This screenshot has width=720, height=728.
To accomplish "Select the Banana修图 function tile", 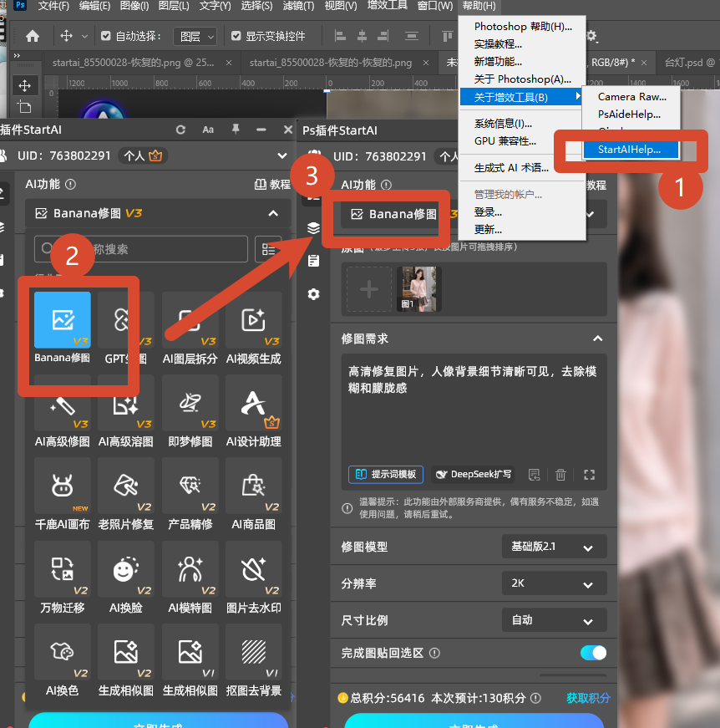I will click(x=62, y=329).
